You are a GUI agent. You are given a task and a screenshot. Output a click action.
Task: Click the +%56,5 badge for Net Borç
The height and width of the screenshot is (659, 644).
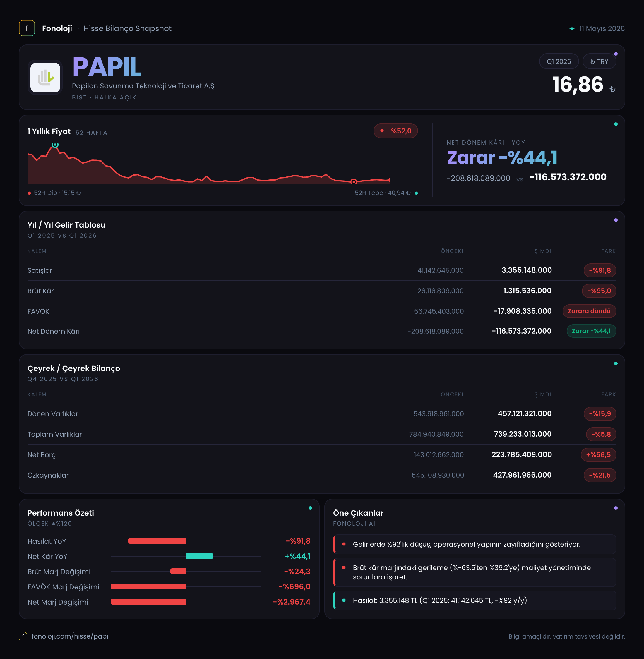[x=598, y=455]
